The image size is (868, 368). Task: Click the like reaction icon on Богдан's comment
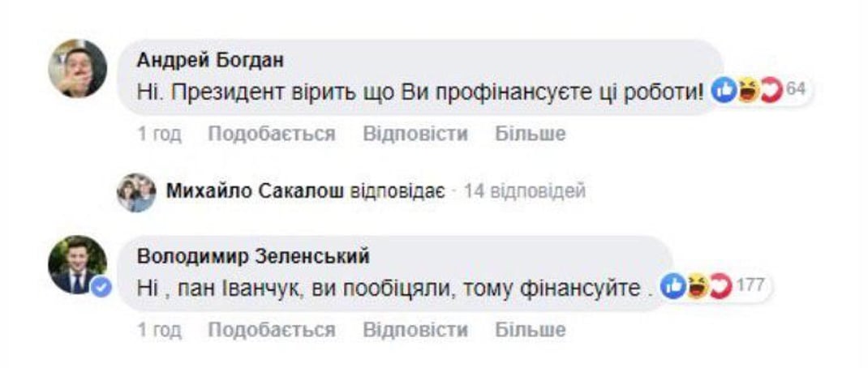click(x=722, y=90)
